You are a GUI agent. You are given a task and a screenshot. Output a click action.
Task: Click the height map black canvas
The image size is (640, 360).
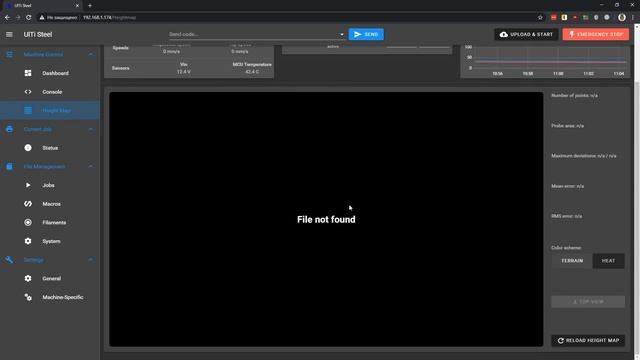pyautogui.click(x=326, y=219)
